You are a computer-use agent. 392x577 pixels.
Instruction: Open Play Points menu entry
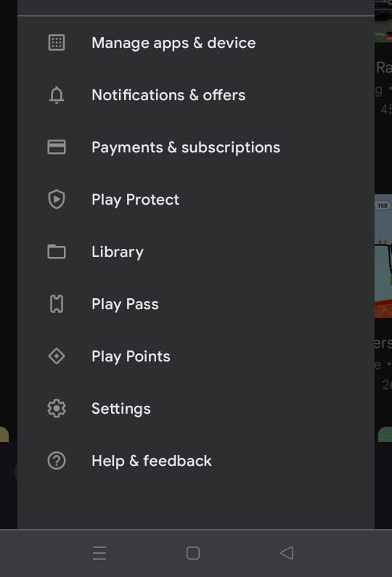[x=131, y=356]
